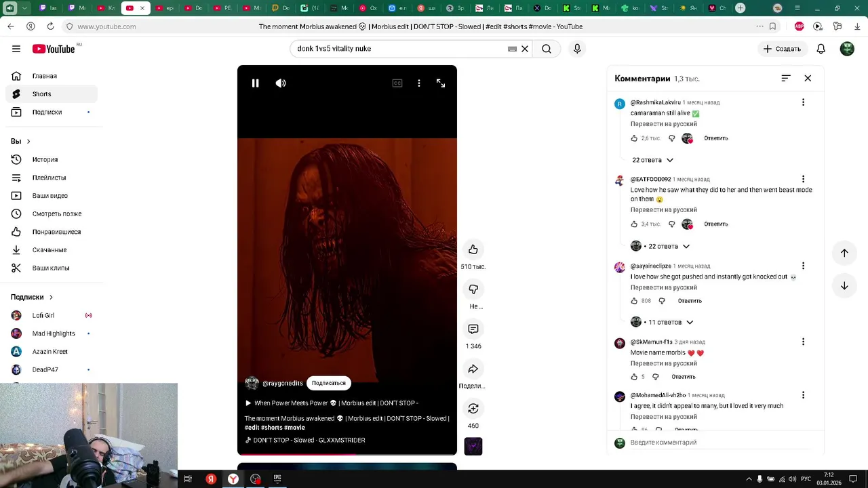This screenshot has width=868, height=488.
Task: Open Смотреть позже in the sidebar
Action: pyautogui.click(x=52, y=213)
